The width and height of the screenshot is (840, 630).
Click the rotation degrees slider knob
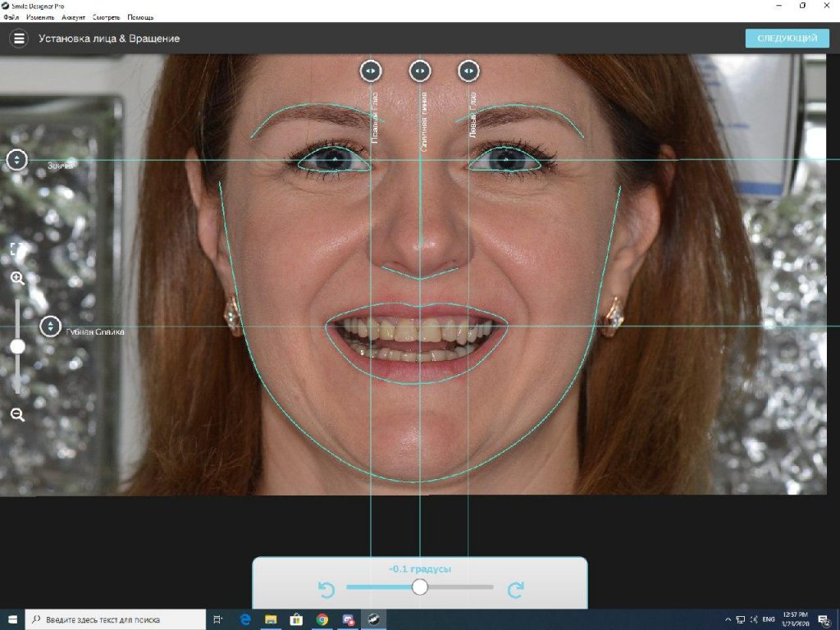tap(420, 587)
